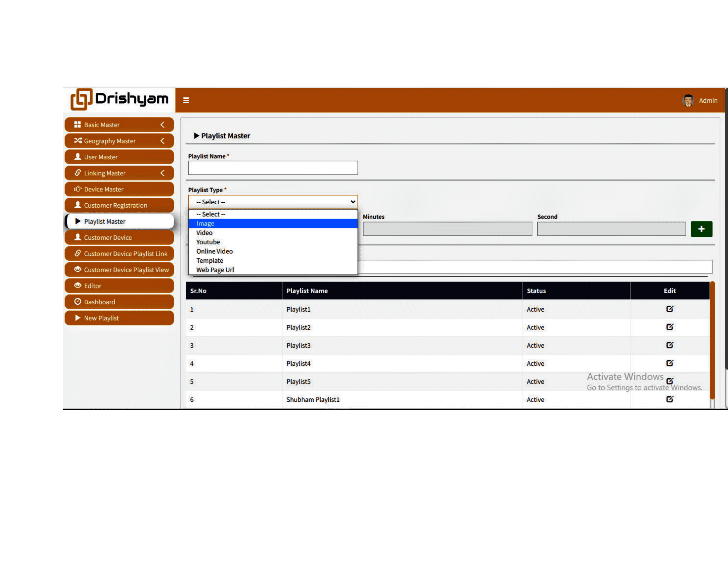Screen dimensions: 728x563
Task: Click the Playlist Type select box
Action: [273, 202]
